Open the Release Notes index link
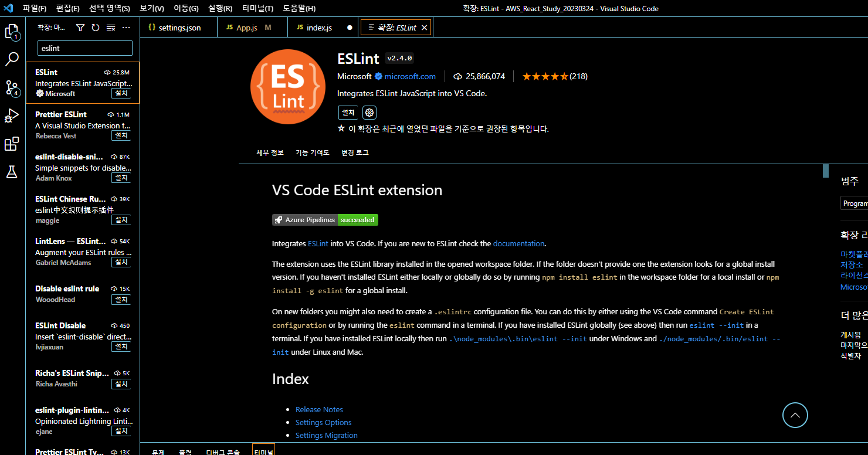868x455 pixels. point(319,409)
